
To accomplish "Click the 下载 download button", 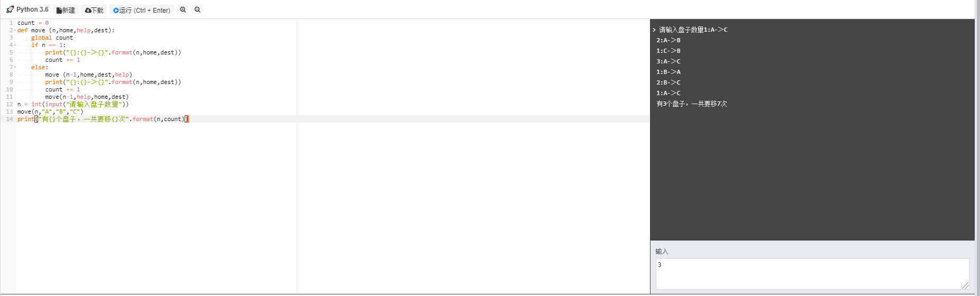I will click(x=94, y=10).
